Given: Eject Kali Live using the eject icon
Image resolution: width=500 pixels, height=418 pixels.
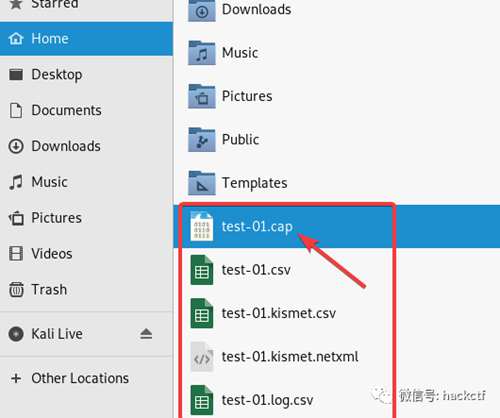Looking at the screenshot, I should tap(146, 334).
